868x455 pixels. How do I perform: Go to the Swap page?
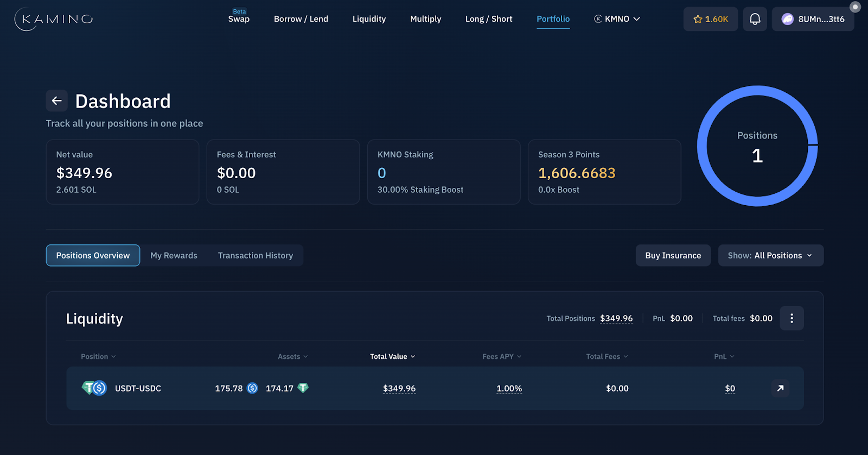click(x=239, y=19)
